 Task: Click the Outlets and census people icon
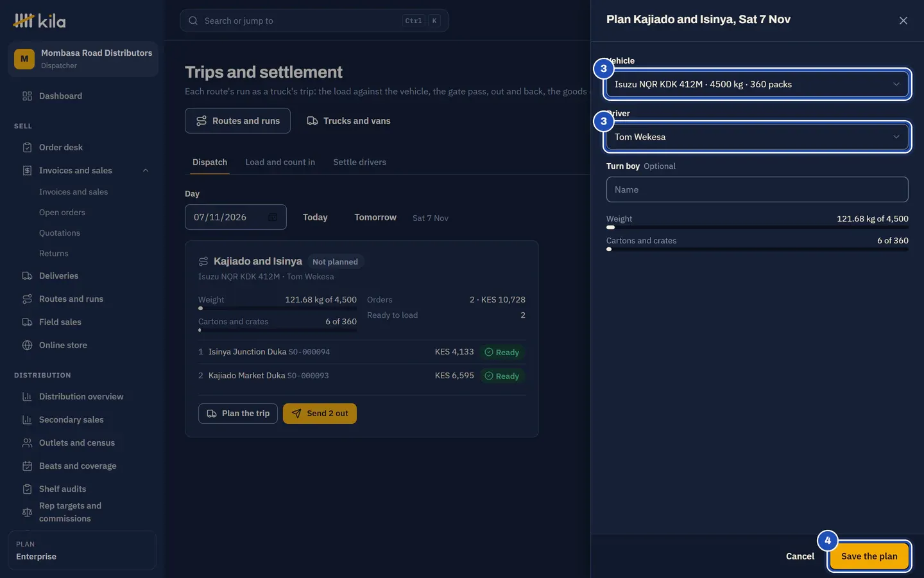click(x=27, y=443)
